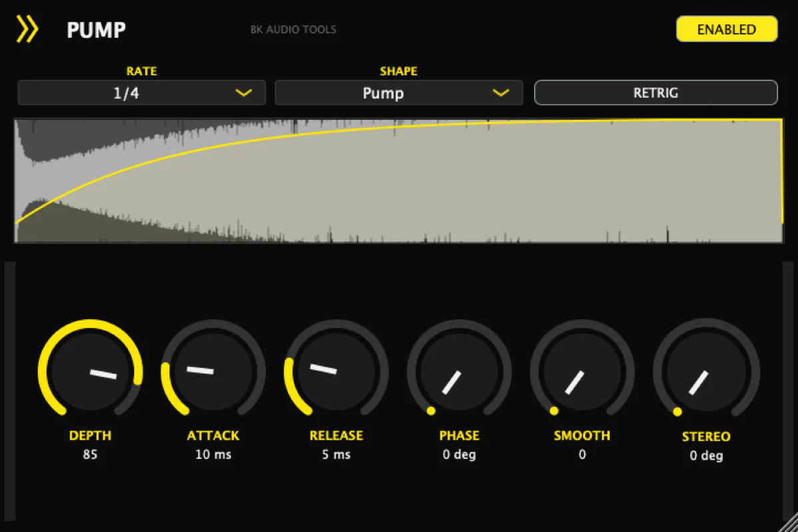Click the PHASE label
The image size is (798, 532).
[460, 436]
